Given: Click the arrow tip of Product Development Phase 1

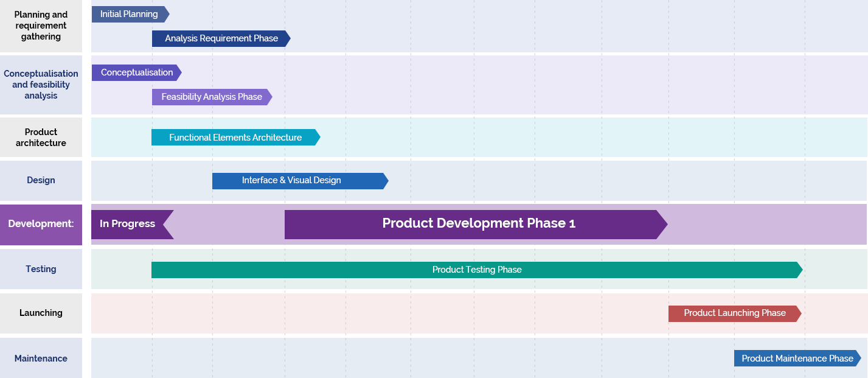Looking at the screenshot, I should (x=663, y=224).
